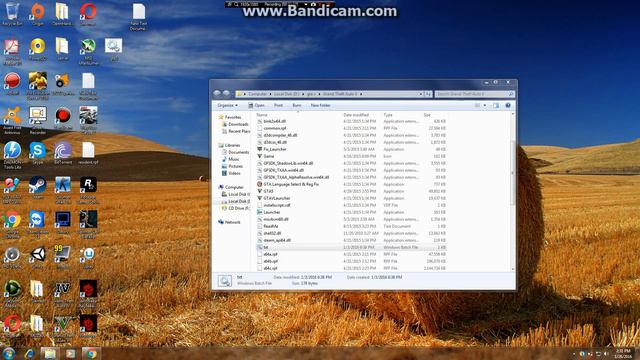The height and width of the screenshot is (360, 640).
Task: Open the Organize dropdown menu
Action: [227, 105]
